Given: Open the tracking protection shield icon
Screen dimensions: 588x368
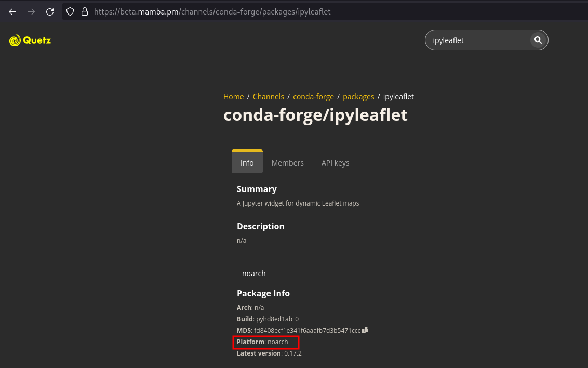Looking at the screenshot, I should [x=70, y=11].
